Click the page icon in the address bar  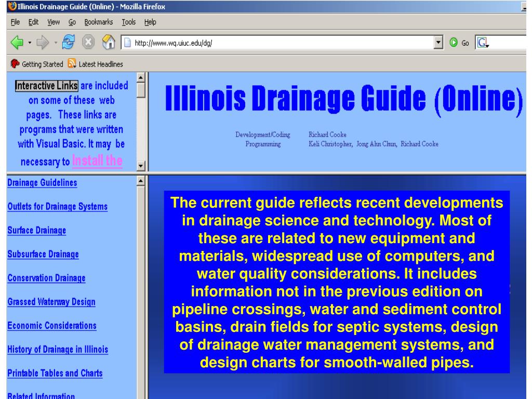click(x=127, y=43)
